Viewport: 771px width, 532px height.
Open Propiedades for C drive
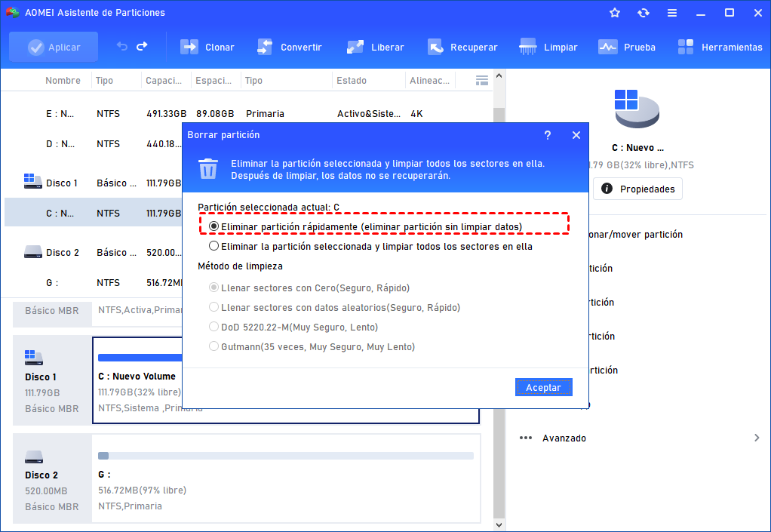(x=637, y=189)
